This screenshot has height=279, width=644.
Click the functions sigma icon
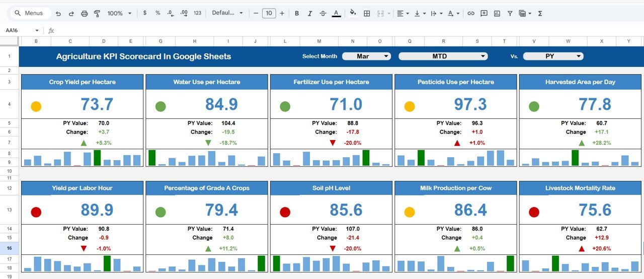(x=540, y=13)
